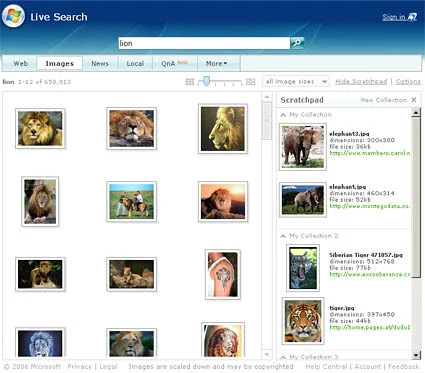Open the bottom-right lion tattoo result
Image resolution: width=425 pixels, height=373 pixels.
click(x=223, y=341)
